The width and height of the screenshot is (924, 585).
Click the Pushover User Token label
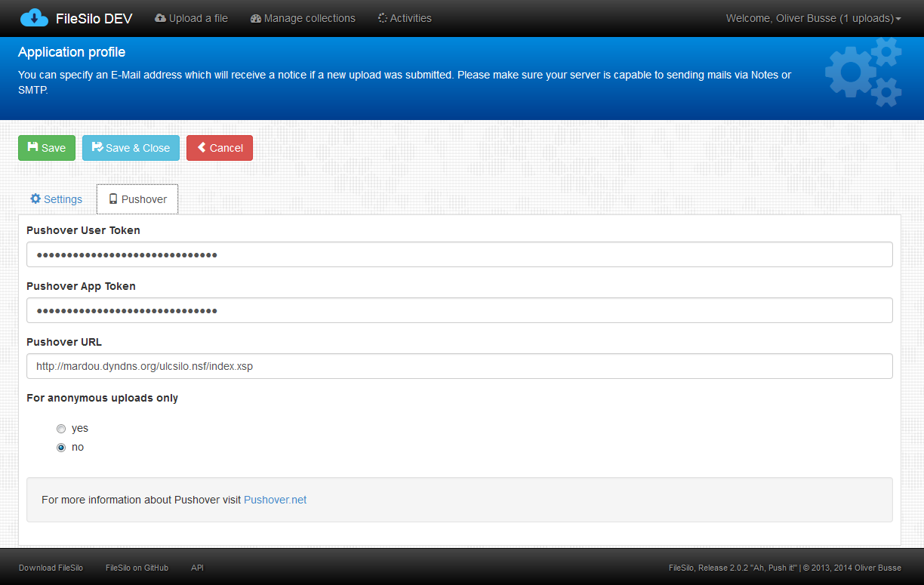[83, 230]
